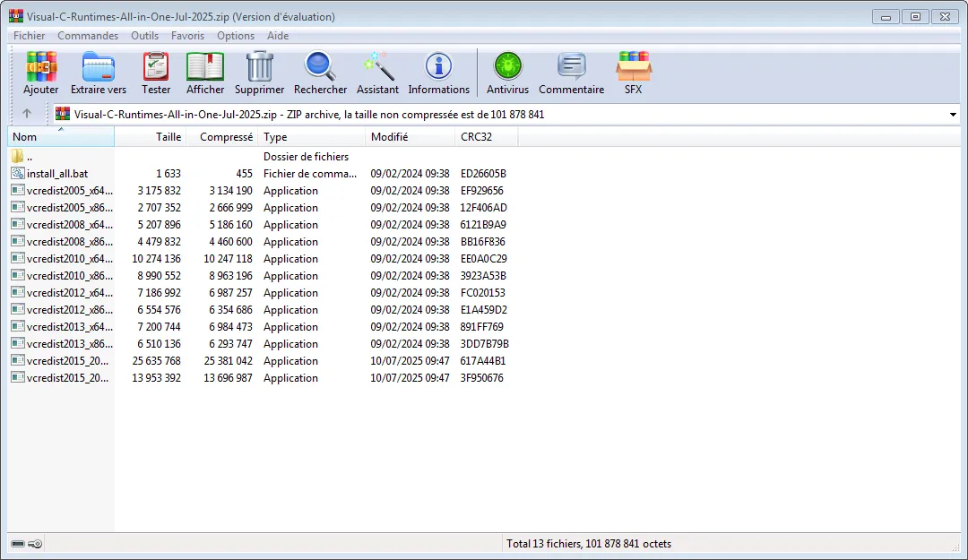968x560 pixels.
Task: Launch the Assistant wizard icon
Action: tap(378, 66)
